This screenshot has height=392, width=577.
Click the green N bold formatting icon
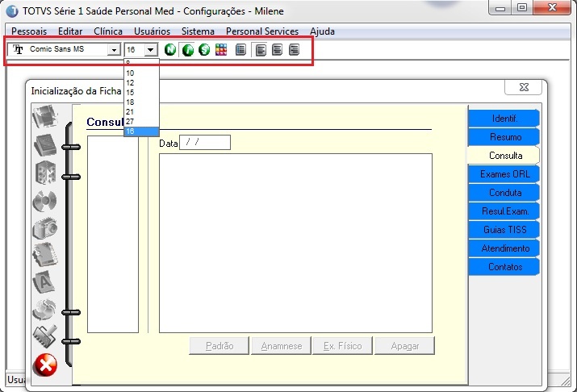(170, 49)
